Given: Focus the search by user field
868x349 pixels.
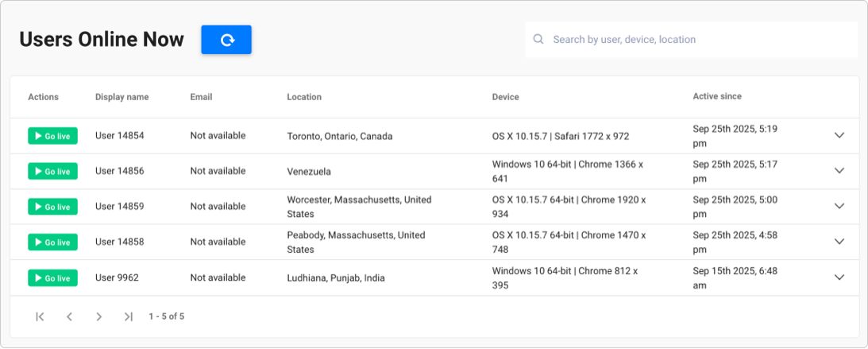Looking at the screenshot, I should tap(692, 39).
